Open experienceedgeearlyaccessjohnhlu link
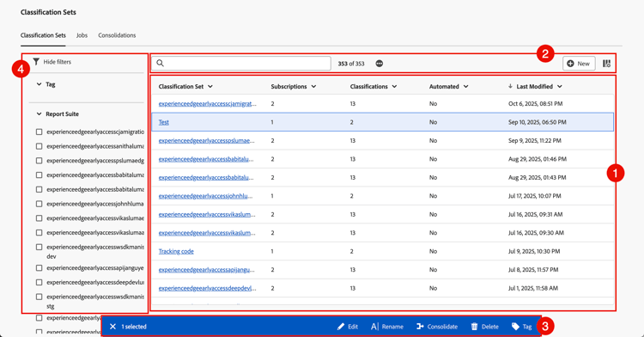 coord(205,196)
